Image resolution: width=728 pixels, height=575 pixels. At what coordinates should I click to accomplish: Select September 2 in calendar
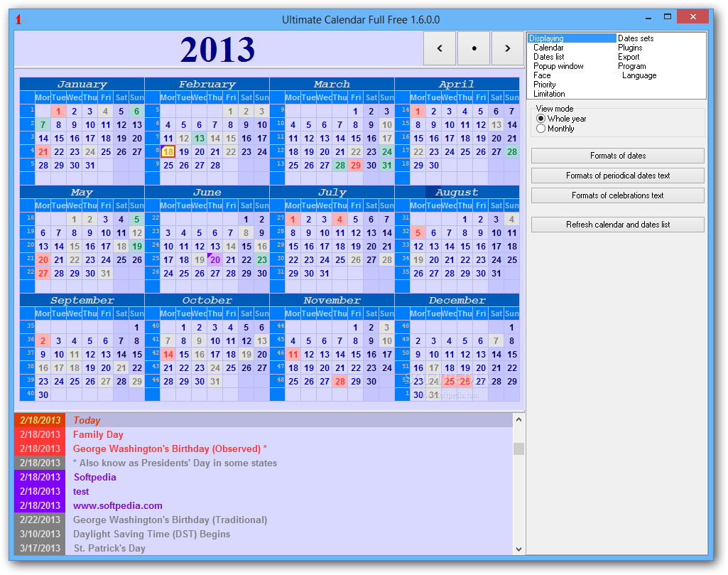(x=43, y=341)
